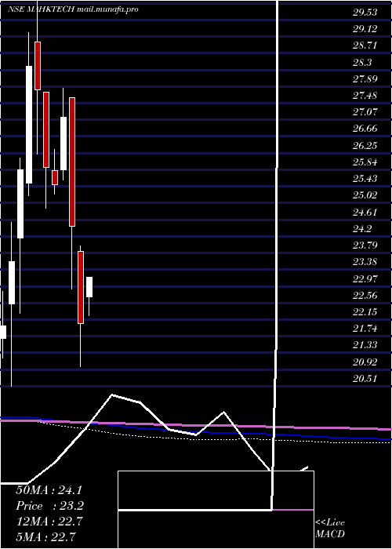Image resolution: width=392 pixels, height=549 pixels.
Task: Click the Price : 23.2 readout
Action: [x=49, y=506]
